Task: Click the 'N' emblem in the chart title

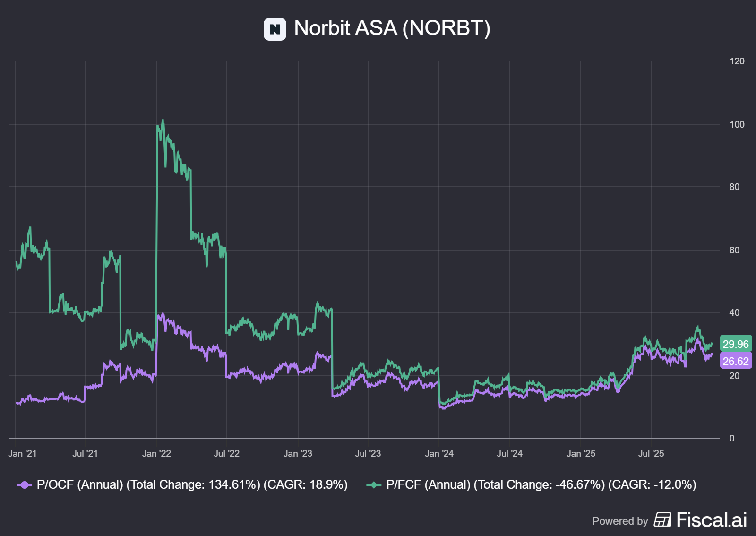Action: [x=275, y=29]
